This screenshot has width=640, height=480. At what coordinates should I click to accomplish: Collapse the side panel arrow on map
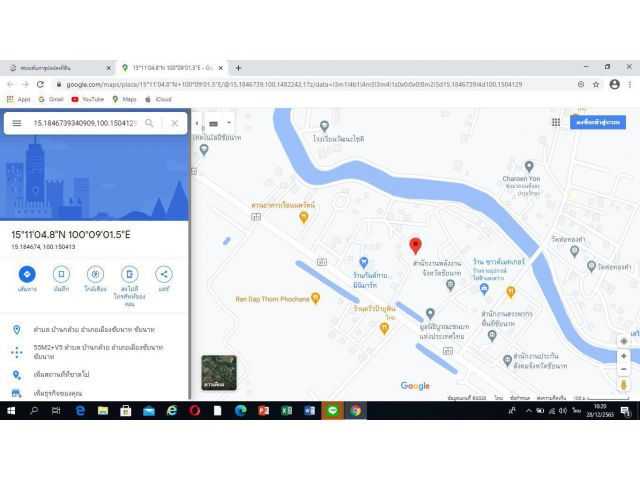pos(197,123)
